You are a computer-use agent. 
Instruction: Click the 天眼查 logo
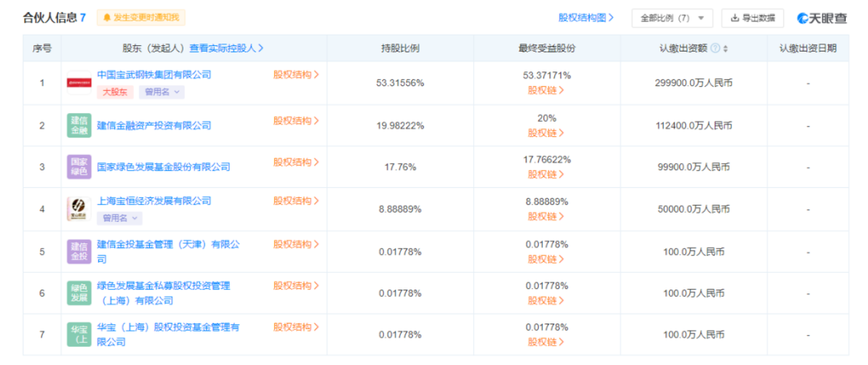(x=822, y=18)
